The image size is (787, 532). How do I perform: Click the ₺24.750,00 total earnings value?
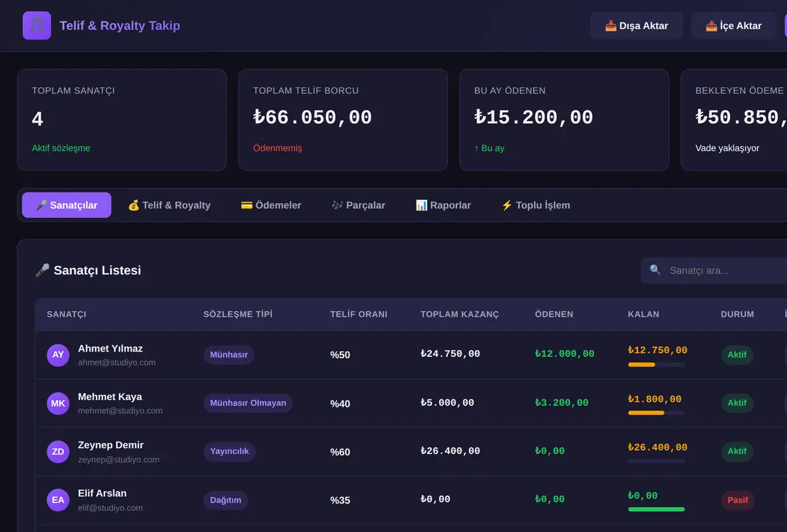click(x=450, y=354)
